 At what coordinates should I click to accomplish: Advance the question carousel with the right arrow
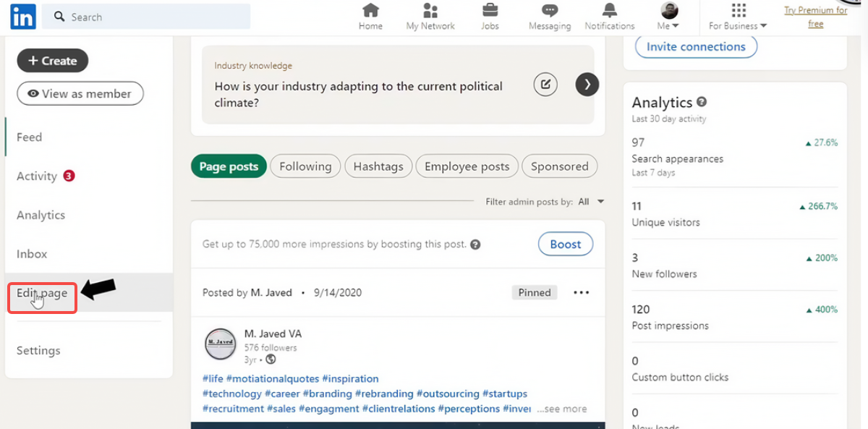(x=587, y=84)
